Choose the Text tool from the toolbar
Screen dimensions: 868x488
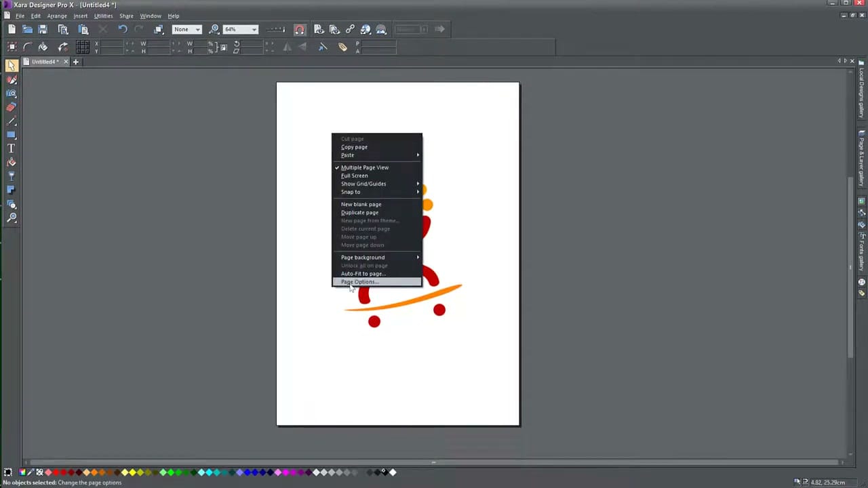12,149
